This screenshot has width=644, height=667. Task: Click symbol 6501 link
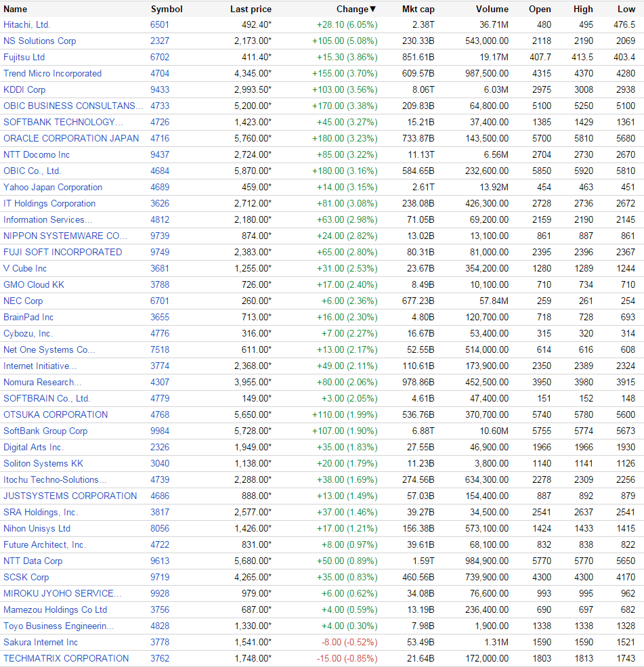[160, 24]
